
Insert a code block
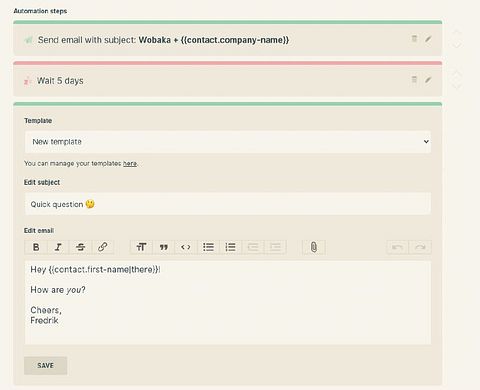[186, 247]
